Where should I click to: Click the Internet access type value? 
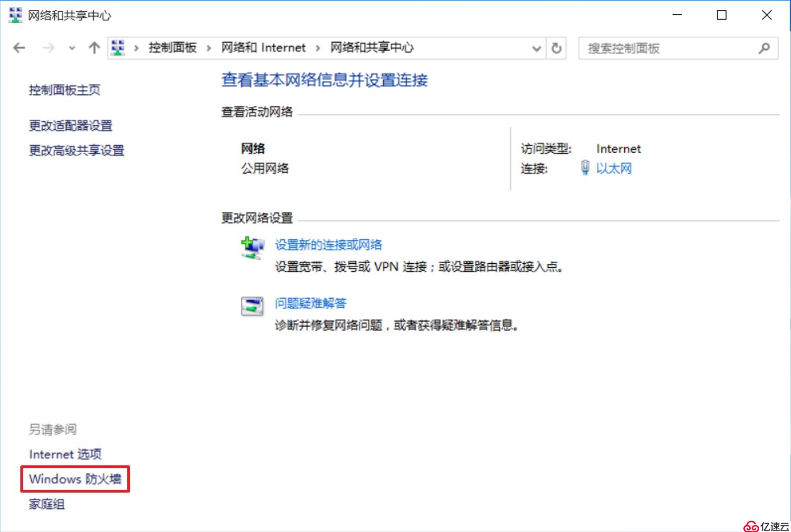coord(618,149)
